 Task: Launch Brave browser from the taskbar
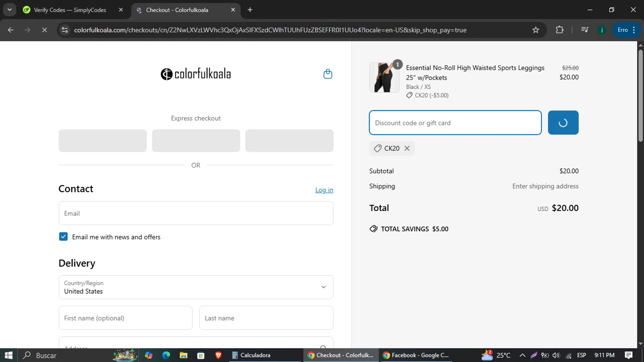[x=218, y=355]
